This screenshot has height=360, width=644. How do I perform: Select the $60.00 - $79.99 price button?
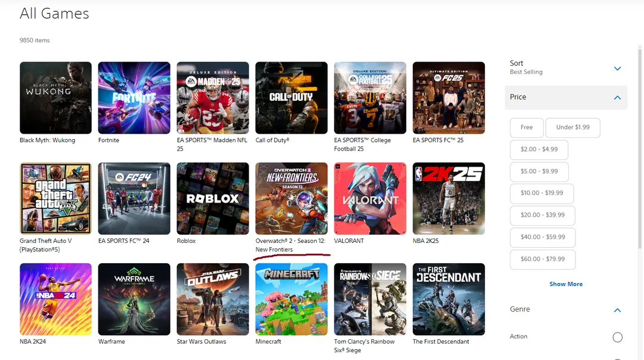pyautogui.click(x=543, y=259)
